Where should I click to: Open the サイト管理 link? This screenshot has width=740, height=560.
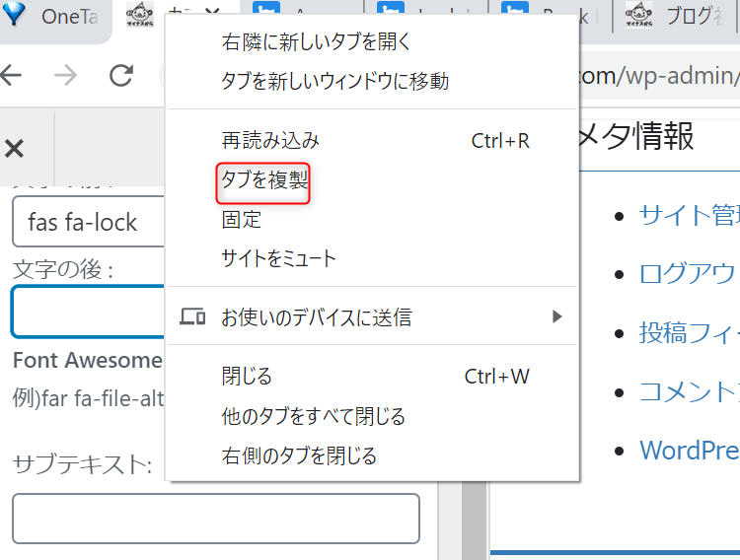point(689,215)
